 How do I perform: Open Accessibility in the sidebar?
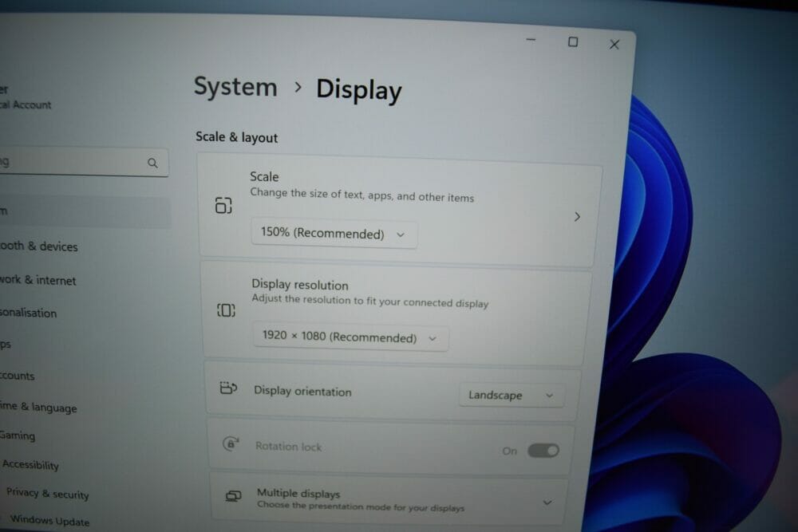pos(30,464)
